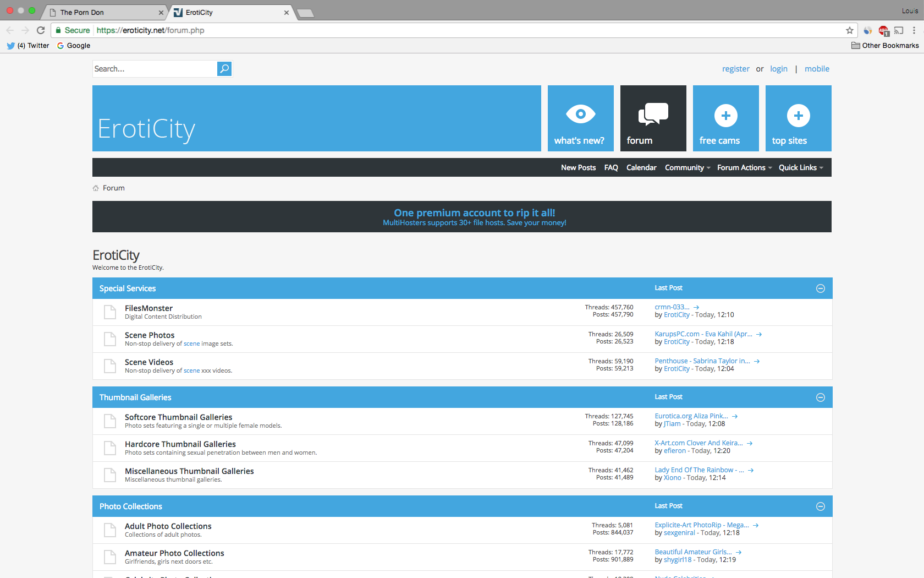Open Adult Photo Collections forum
The width and height of the screenshot is (924, 578).
(168, 526)
